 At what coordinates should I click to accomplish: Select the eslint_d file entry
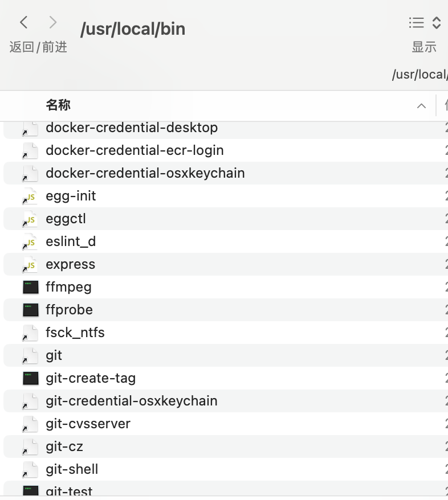[71, 241]
